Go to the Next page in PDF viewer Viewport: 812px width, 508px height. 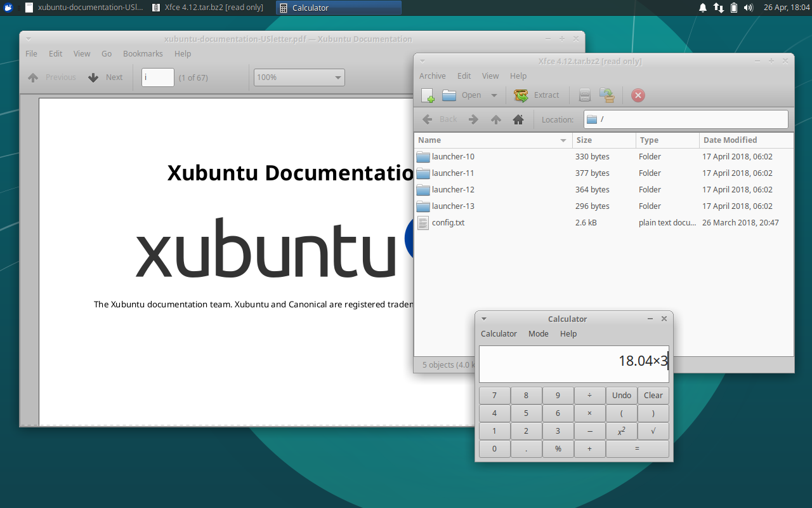[x=106, y=77]
